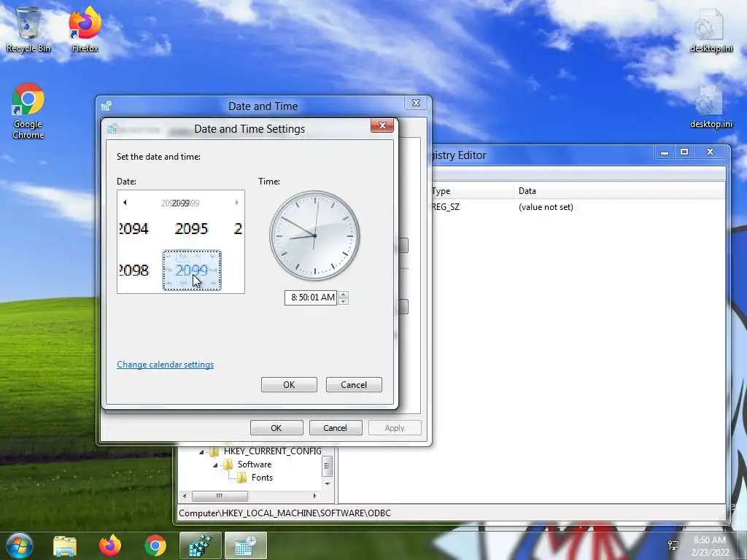Click the time field showing 8:50:01 AM
747x560 pixels.
coord(311,297)
